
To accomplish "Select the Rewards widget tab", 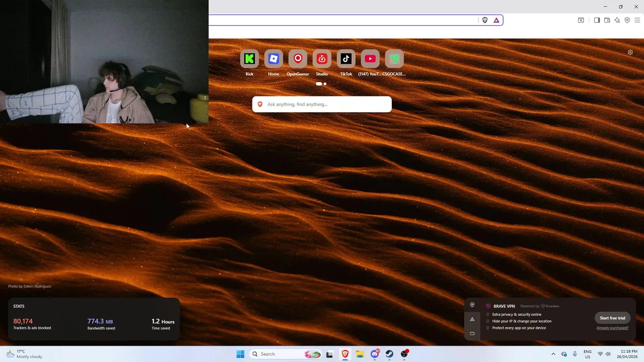I will pyautogui.click(x=472, y=319).
